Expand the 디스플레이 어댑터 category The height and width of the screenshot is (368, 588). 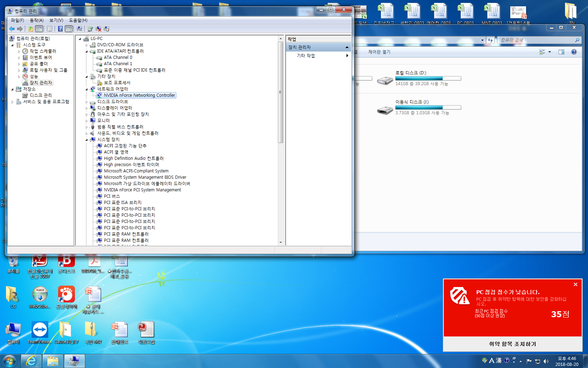point(87,108)
